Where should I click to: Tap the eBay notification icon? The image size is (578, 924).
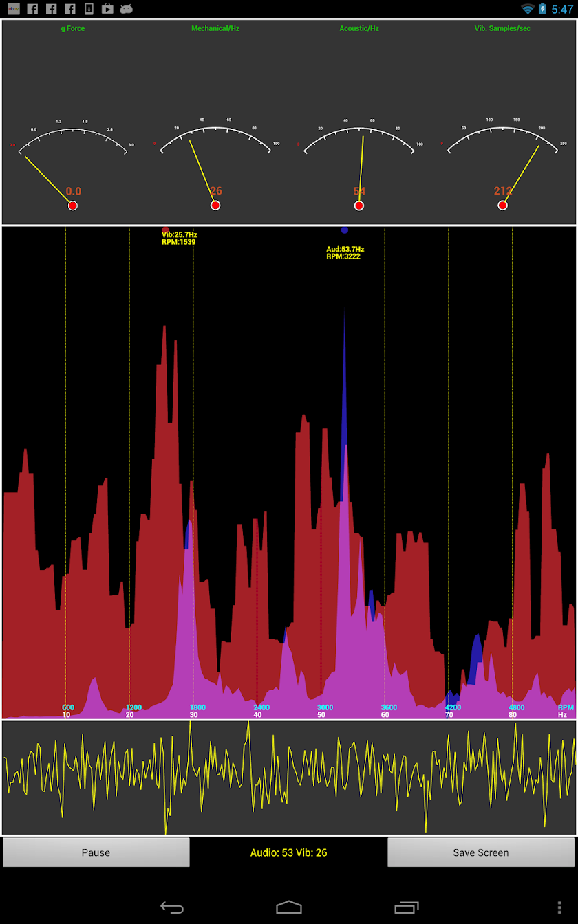[x=14, y=9]
